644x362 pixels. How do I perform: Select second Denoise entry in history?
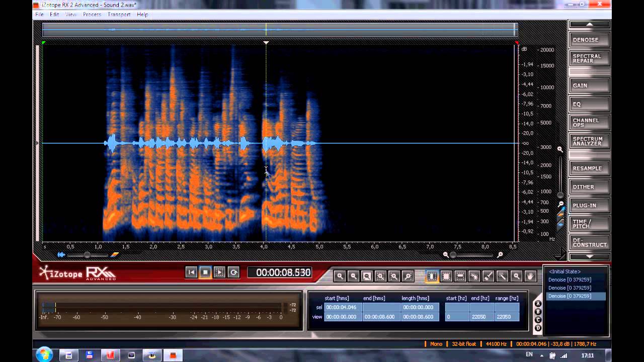(570, 288)
